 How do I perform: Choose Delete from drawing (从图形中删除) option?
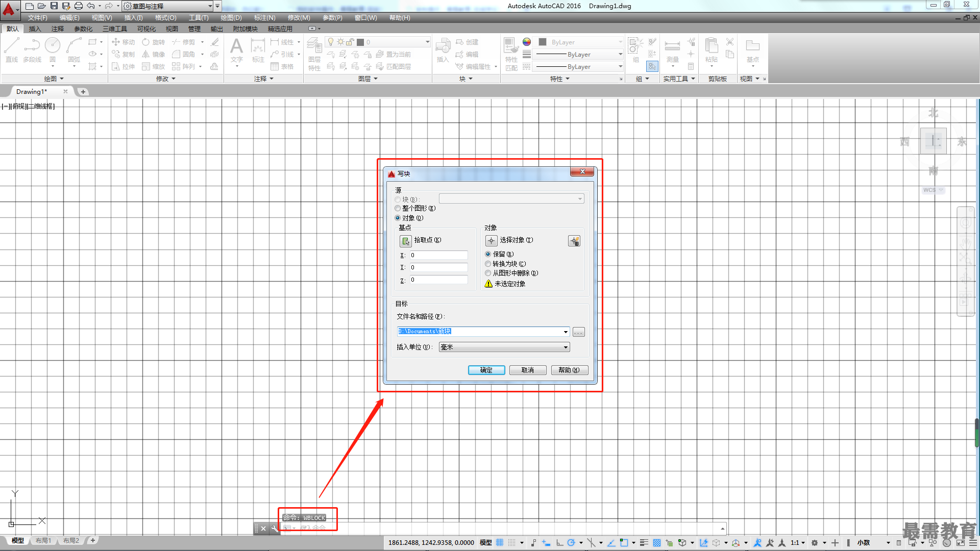(488, 273)
